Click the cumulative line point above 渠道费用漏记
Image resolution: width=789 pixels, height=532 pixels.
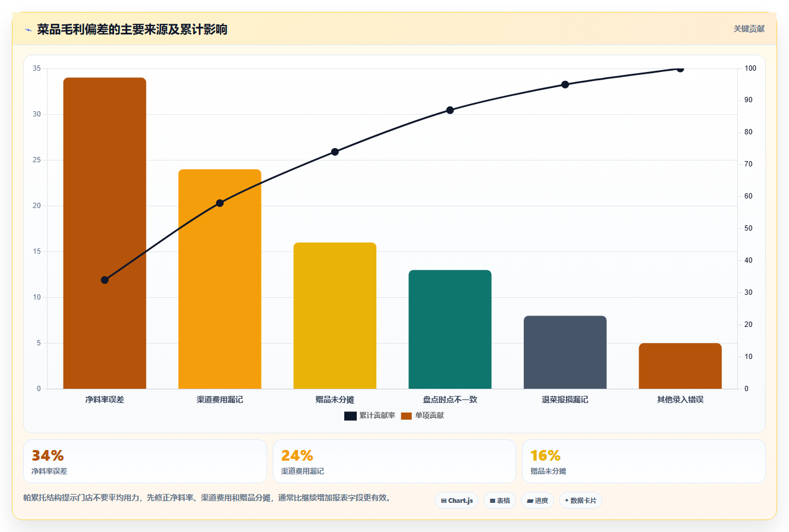point(220,203)
